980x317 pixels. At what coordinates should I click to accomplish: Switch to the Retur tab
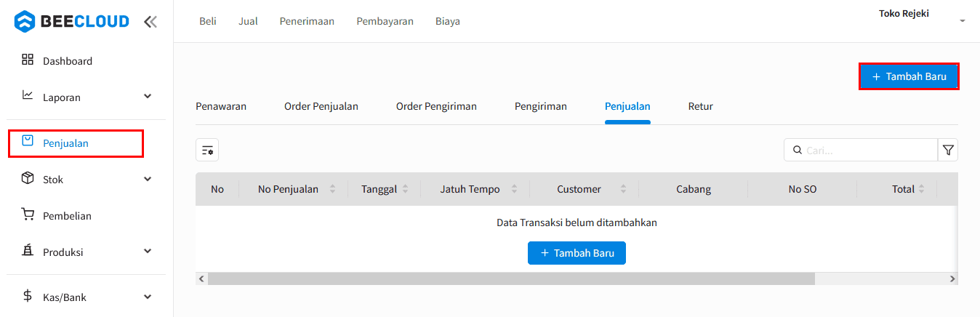[700, 106]
